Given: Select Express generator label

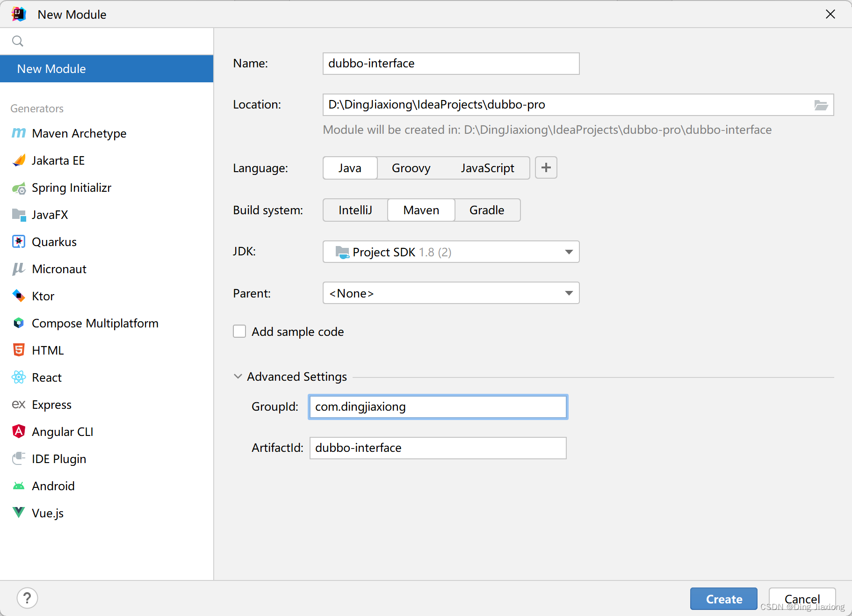Looking at the screenshot, I should pos(51,405).
